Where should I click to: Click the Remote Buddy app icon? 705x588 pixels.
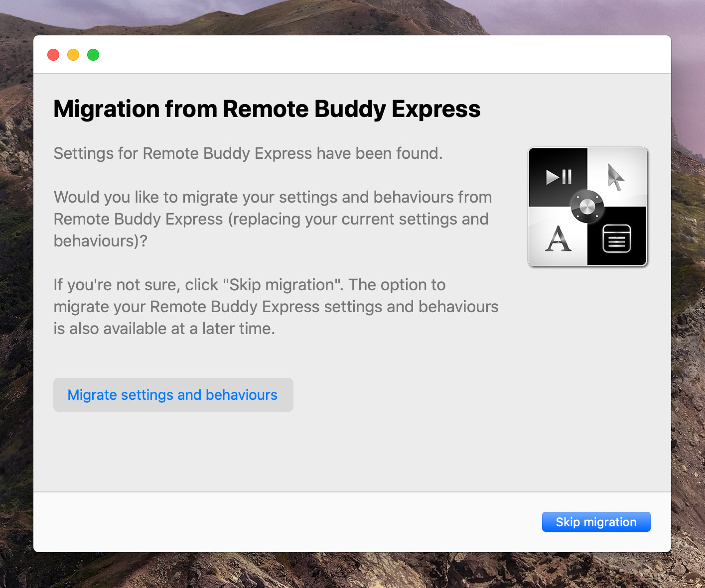pyautogui.click(x=587, y=207)
